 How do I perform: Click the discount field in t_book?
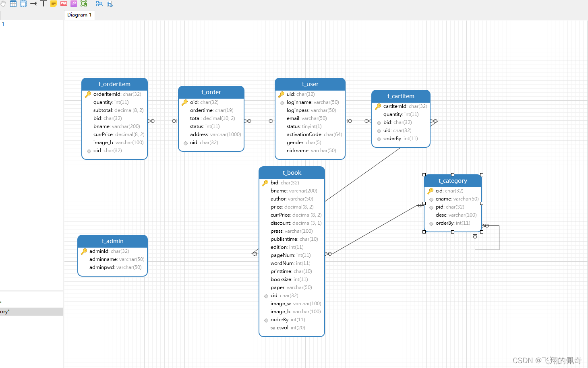pos(296,223)
